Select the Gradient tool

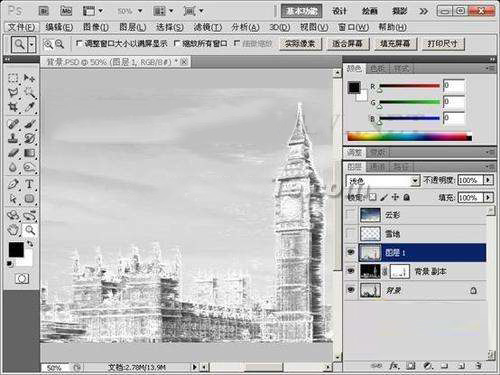point(29,153)
